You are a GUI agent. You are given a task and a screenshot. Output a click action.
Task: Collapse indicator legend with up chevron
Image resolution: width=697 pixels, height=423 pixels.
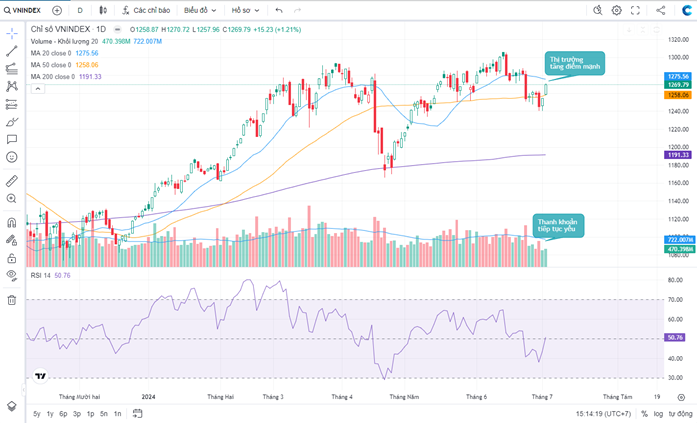tap(38, 89)
